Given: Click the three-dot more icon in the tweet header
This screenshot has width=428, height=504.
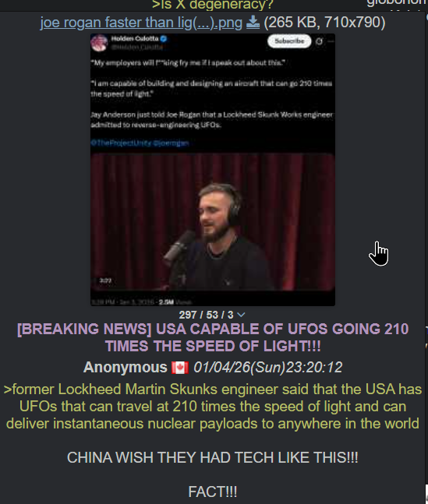Looking at the screenshot, I should pos(331,41).
